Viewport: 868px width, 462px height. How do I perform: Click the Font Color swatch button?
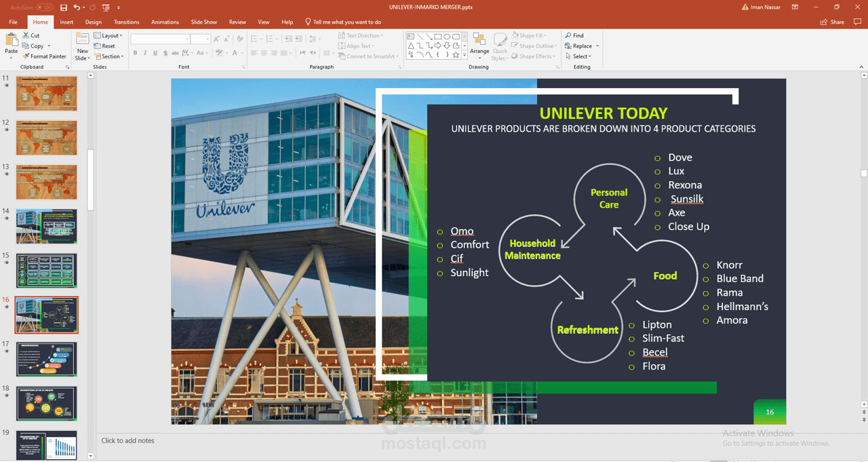(x=235, y=53)
